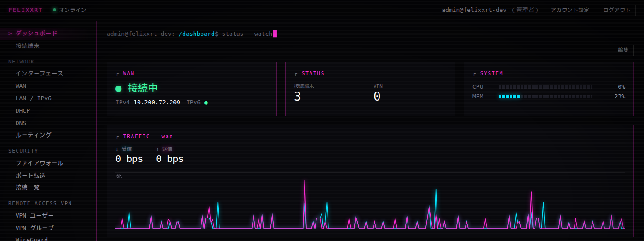Click the FELIXXRT logo
The image size is (644, 241).
[x=25, y=10]
